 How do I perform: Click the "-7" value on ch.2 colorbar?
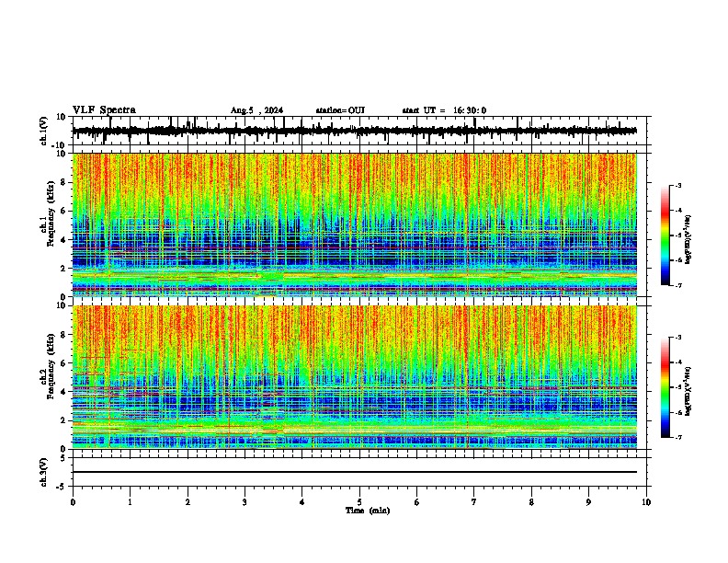click(677, 437)
